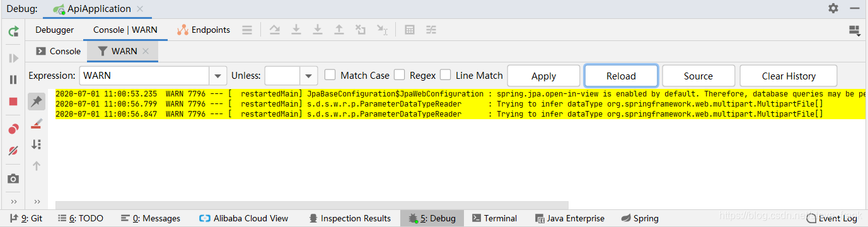Take thread dump with camera icon
Image resolution: width=868 pixels, height=227 pixels.
click(13, 178)
